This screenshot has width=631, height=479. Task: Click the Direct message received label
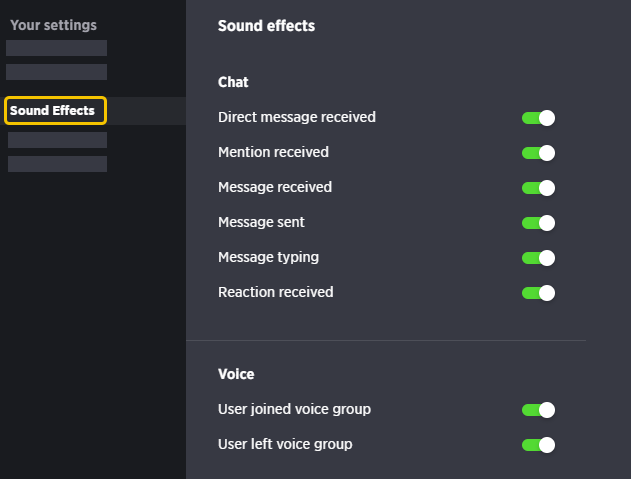[297, 117]
